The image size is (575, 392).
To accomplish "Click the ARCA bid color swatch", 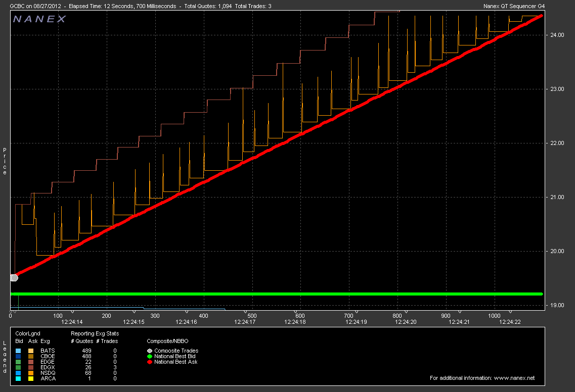I will coord(18,378).
